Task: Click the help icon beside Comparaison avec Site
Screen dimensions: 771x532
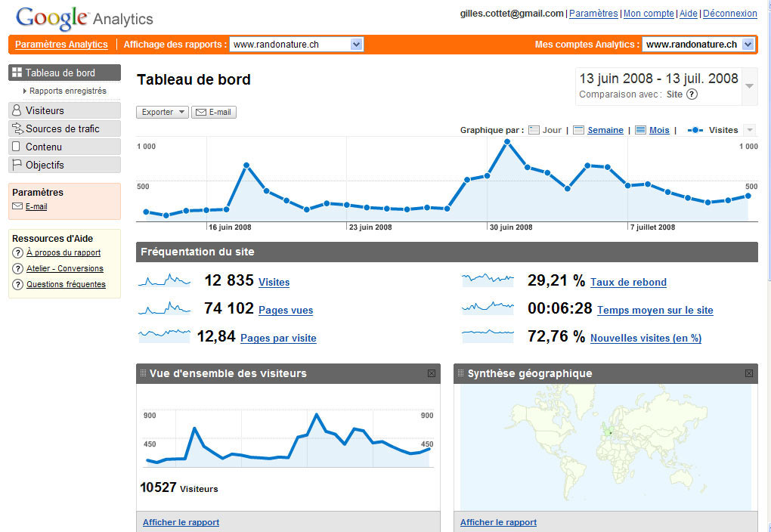Action: (x=692, y=94)
